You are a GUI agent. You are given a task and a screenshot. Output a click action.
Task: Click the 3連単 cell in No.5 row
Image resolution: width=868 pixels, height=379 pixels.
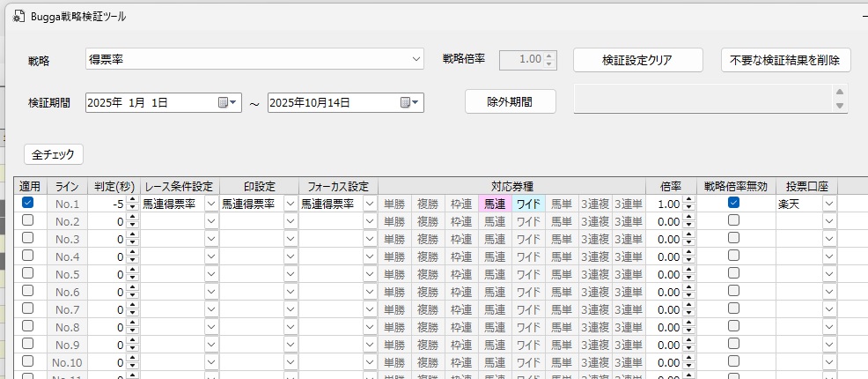coord(629,274)
